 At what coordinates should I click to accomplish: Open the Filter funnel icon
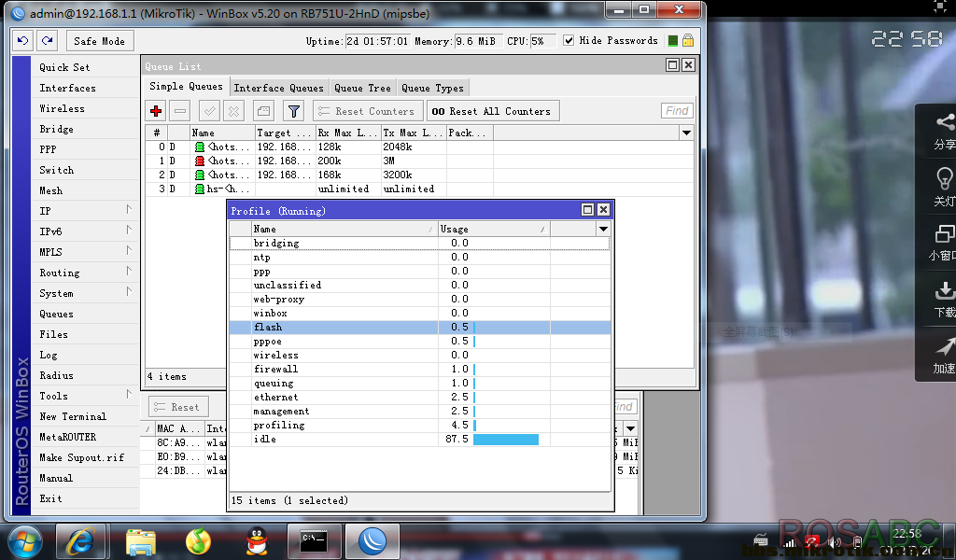(294, 111)
